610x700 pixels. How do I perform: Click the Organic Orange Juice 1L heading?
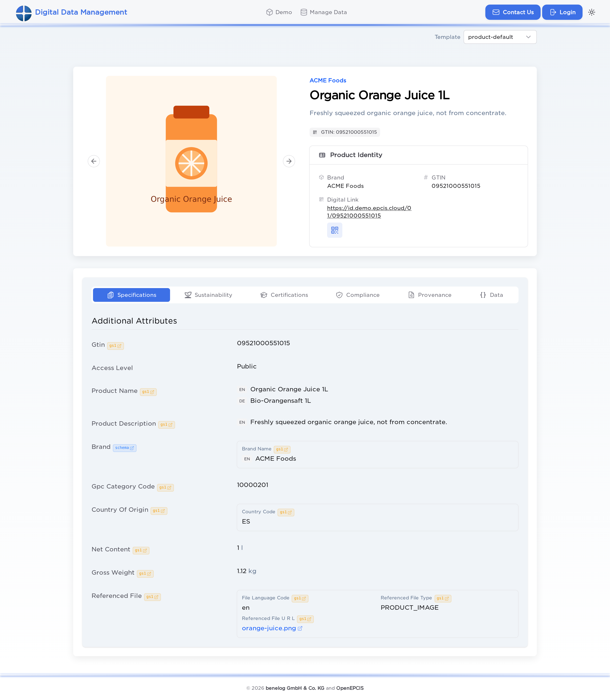(380, 95)
